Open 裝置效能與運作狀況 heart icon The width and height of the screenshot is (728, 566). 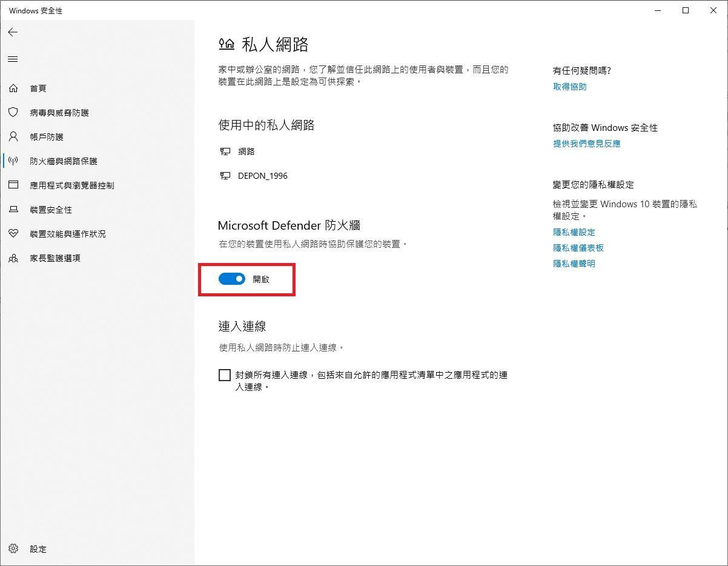[13, 233]
